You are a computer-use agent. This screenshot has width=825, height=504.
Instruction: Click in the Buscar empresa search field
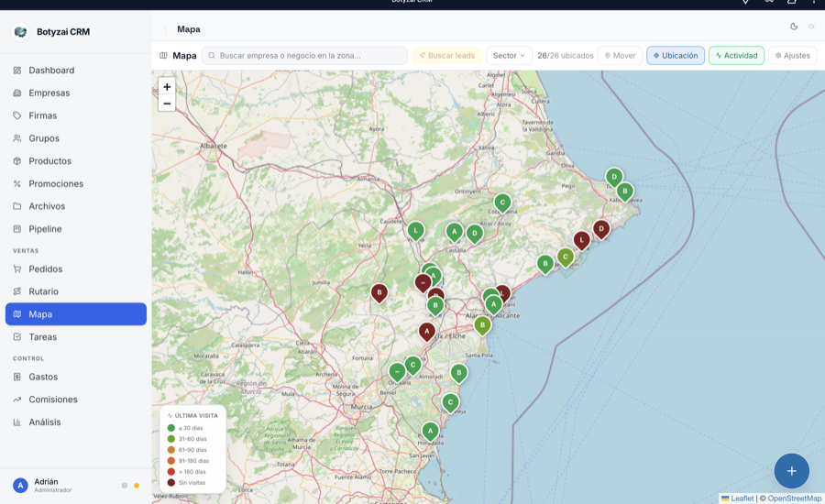tap(304, 55)
